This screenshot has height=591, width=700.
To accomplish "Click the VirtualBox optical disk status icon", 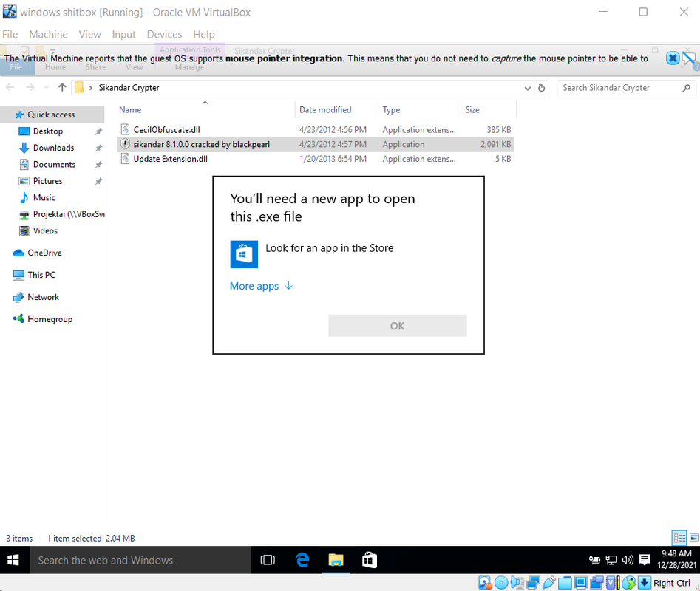I will (x=501, y=583).
